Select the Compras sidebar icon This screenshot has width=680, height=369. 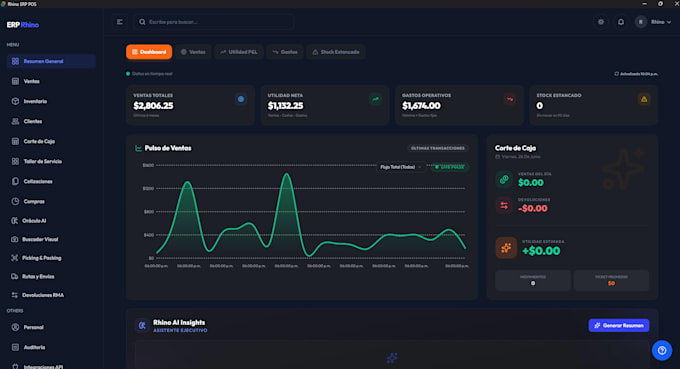click(15, 201)
